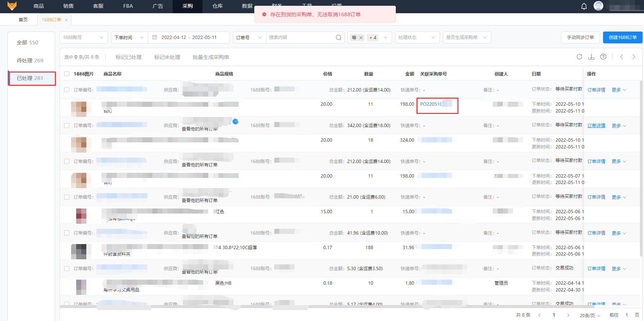The width and height of the screenshot is (644, 321).
Task: Tick the checkbox for the 342.00 order
Action: pos(67,125)
